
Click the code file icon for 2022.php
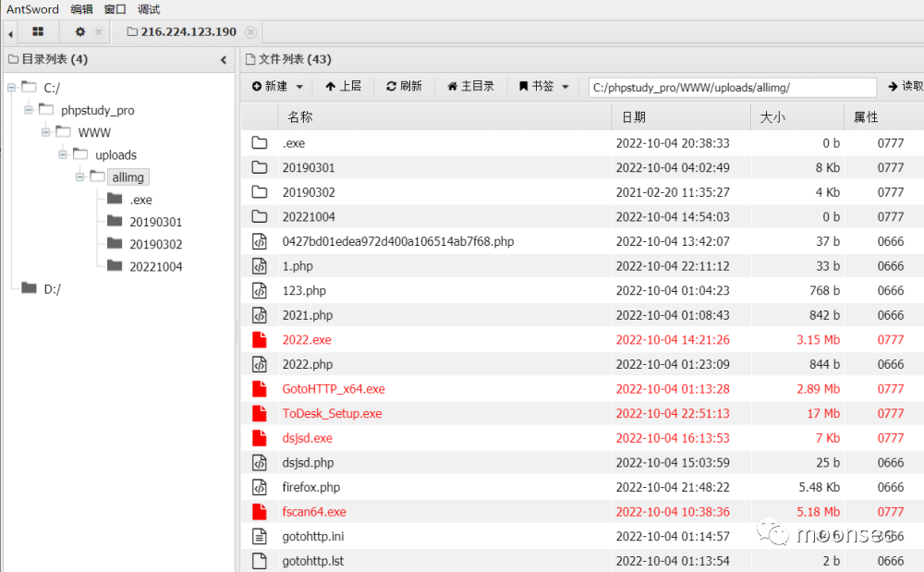point(260,364)
